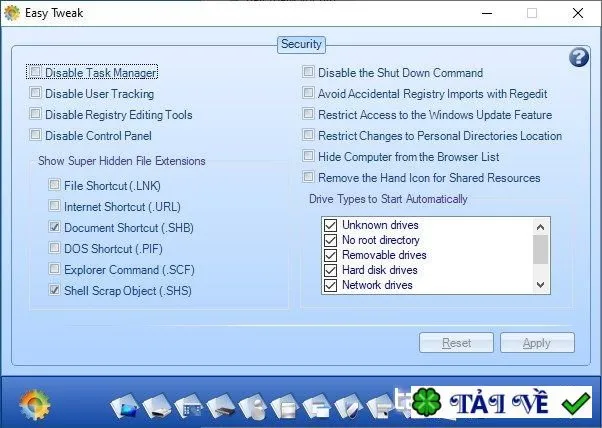Screen dimensions: 602x428
Task: Click drive list scroll up arrow
Action: point(541,227)
